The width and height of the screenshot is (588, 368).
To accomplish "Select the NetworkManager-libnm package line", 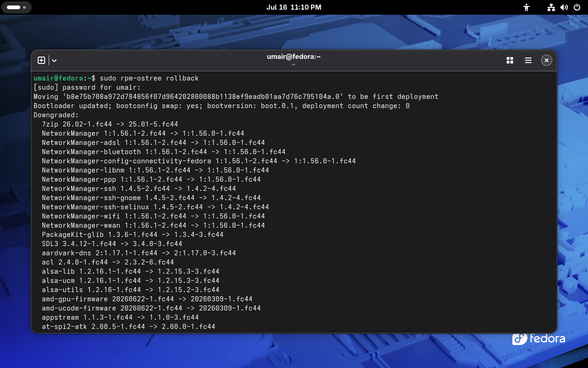I will (155, 170).
